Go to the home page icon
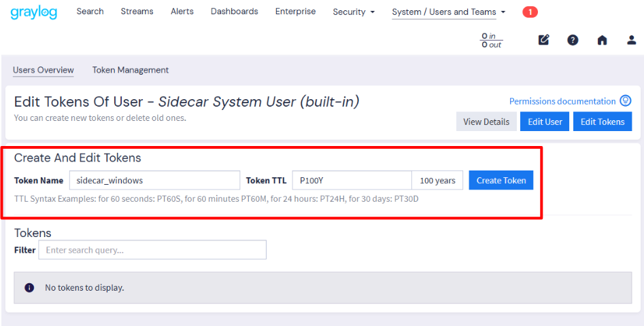 tap(602, 40)
